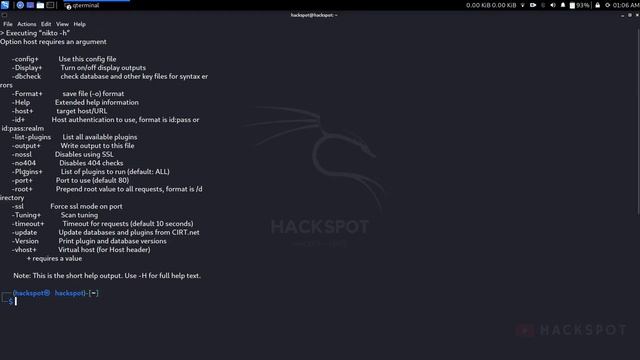The width and height of the screenshot is (640, 360).
Task: Click the 'Note: This is the short help' line
Action: (107, 276)
